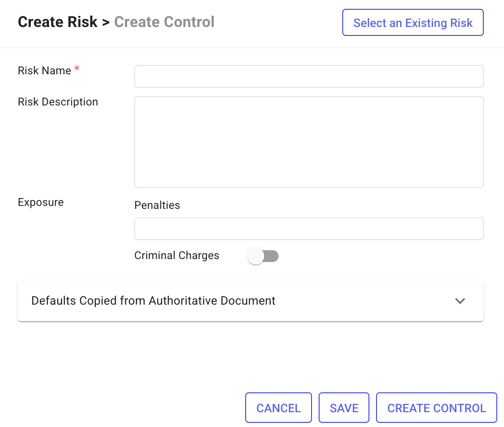The height and width of the screenshot is (427, 504).
Task: Click the CREATE CONTROL button at bottom
Action: coord(436,408)
